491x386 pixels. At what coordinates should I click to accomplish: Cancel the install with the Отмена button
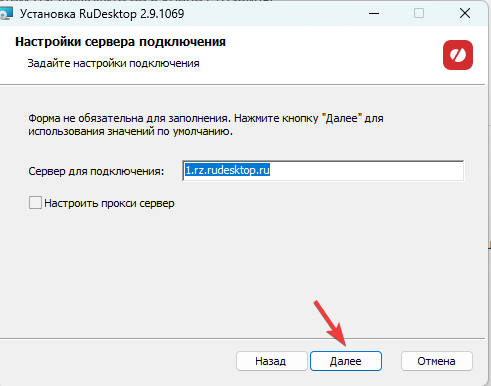(x=437, y=361)
